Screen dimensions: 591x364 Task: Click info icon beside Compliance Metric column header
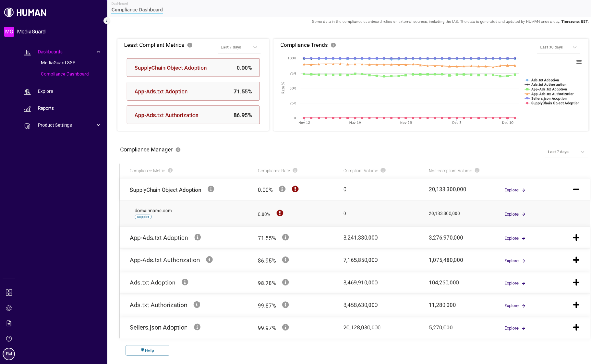[170, 170]
